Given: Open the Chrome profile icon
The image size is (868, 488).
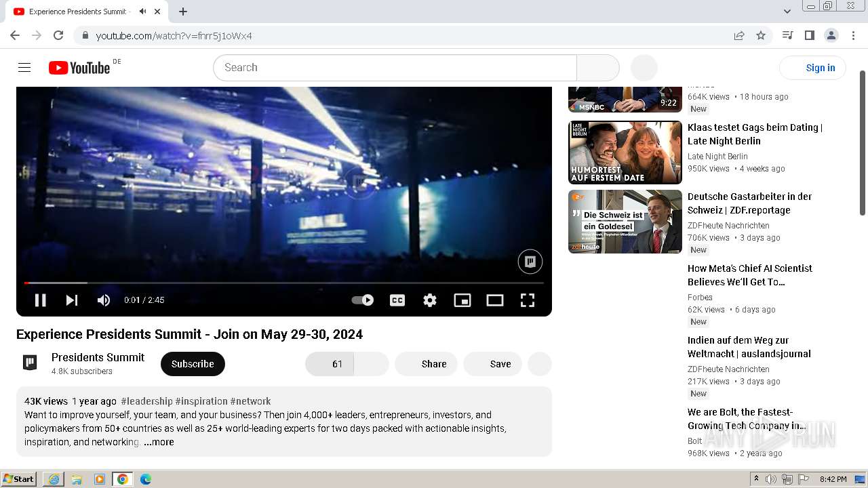Looking at the screenshot, I should 831,35.
